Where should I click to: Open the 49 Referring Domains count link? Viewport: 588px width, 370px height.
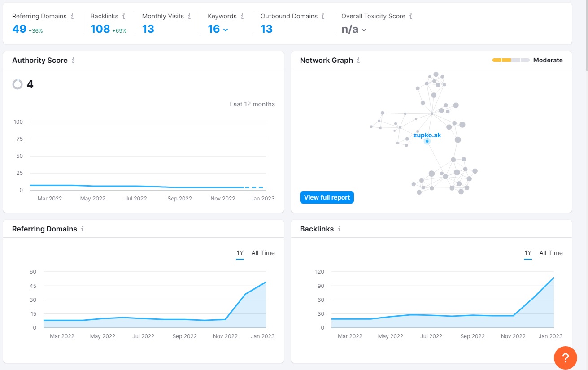(19, 29)
